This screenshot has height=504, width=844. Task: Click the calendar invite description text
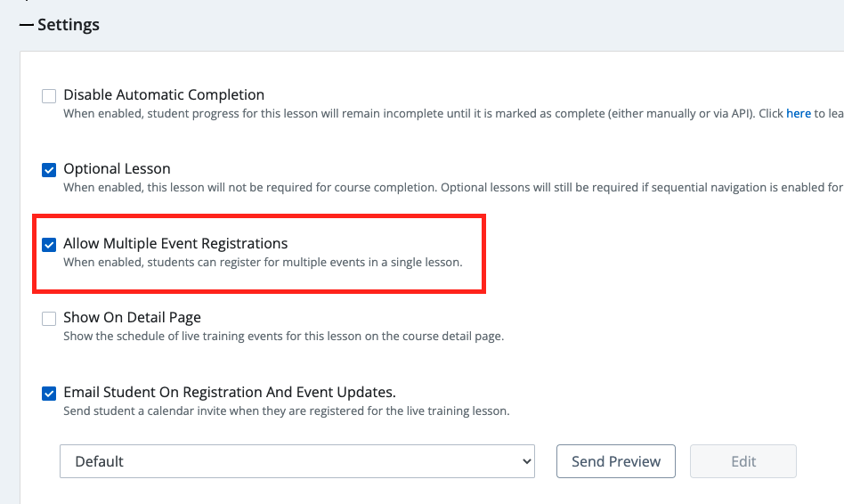tap(286, 411)
